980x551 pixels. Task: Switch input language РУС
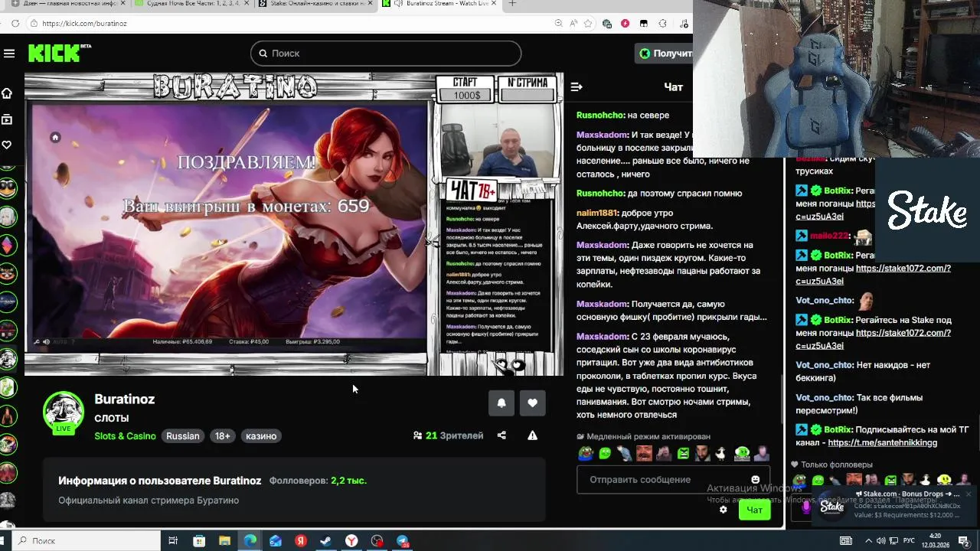tap(910, 541)
